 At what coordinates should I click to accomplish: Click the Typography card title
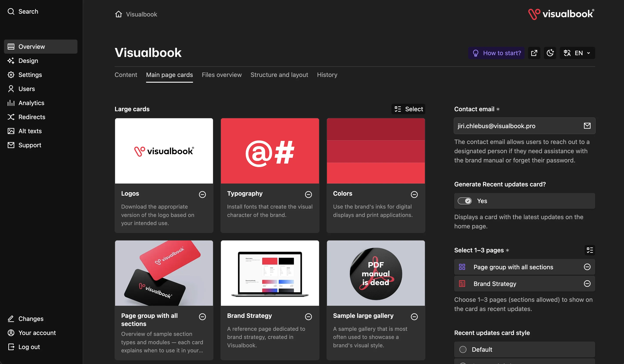[245, 193]
